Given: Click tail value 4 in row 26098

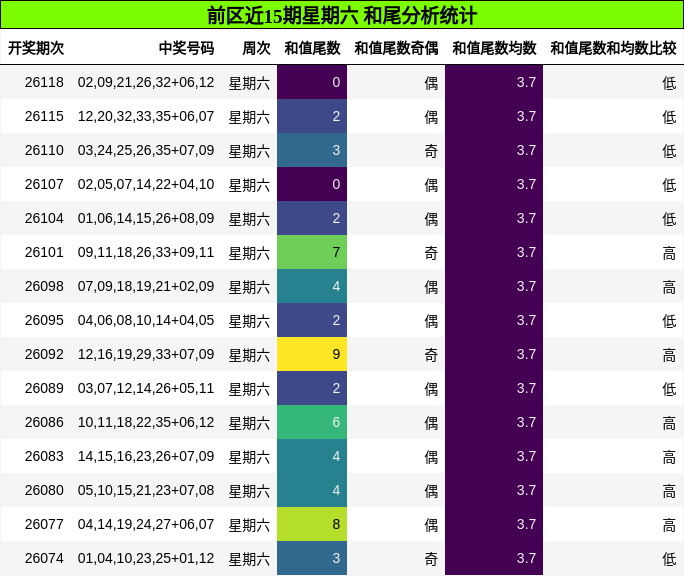Looking at the screenshot, I should point(312,286).
